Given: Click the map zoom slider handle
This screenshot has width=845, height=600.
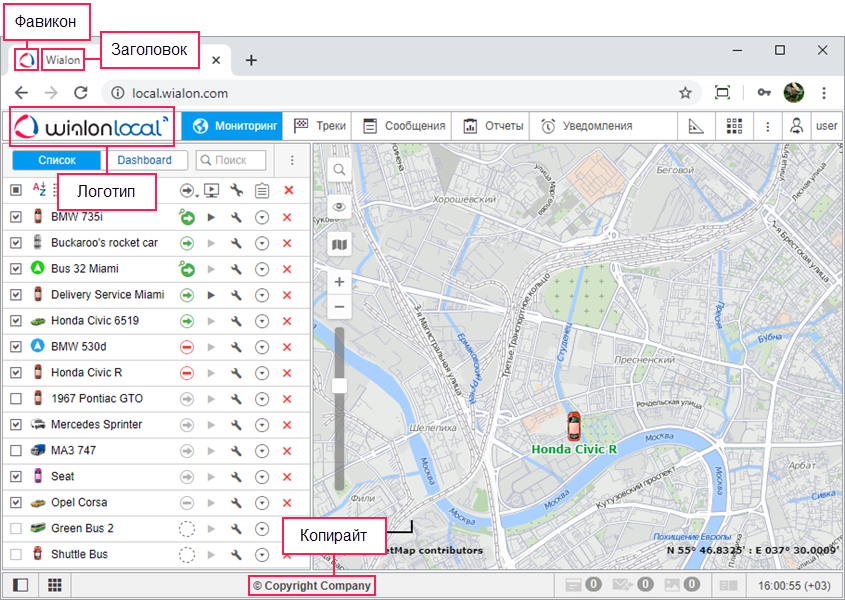Looking at the screenshot, I should [339, 386].
